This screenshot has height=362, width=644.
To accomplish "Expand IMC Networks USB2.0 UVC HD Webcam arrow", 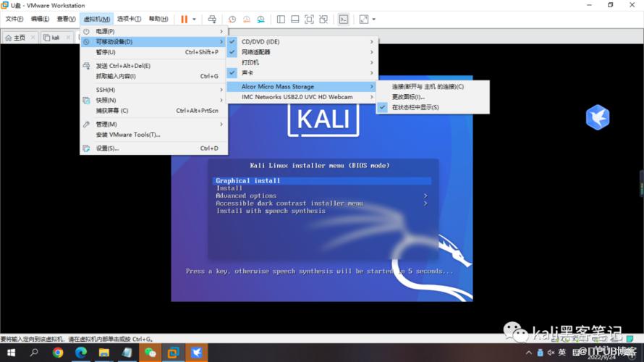I will (372, 97).
